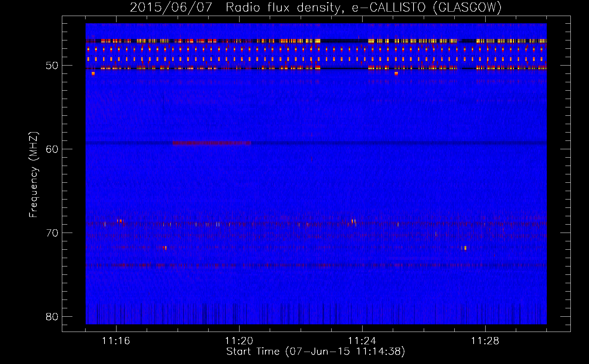Click the plot title 'Radio flux density, e-CALLISTO (GLASGOW)'
Image resolution: width=589 pixels, height=364 pixels.
coord(363,8)
